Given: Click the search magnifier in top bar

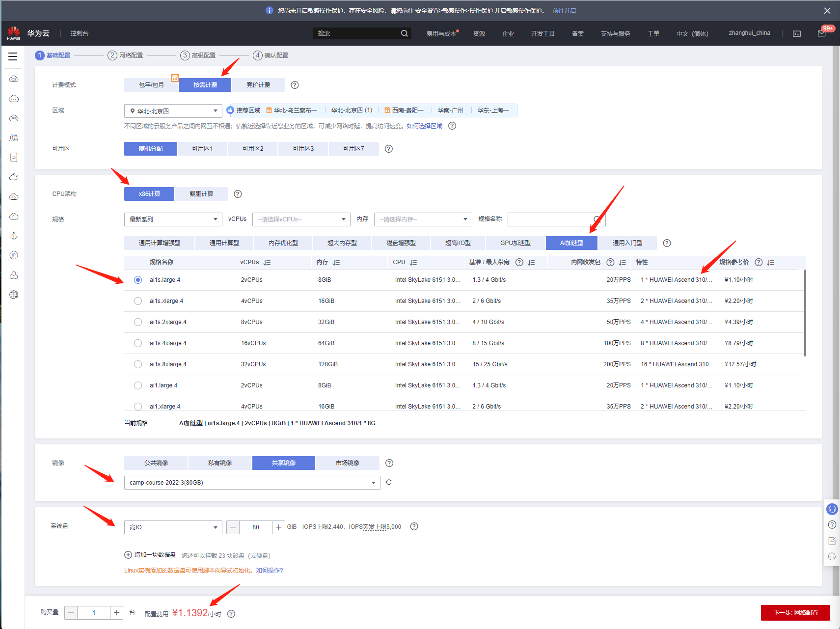Looking at the screenshot, I should 404,33.
